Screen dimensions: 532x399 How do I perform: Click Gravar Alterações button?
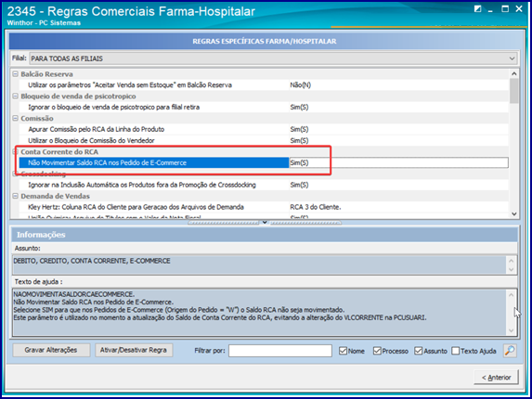point(51,350)
